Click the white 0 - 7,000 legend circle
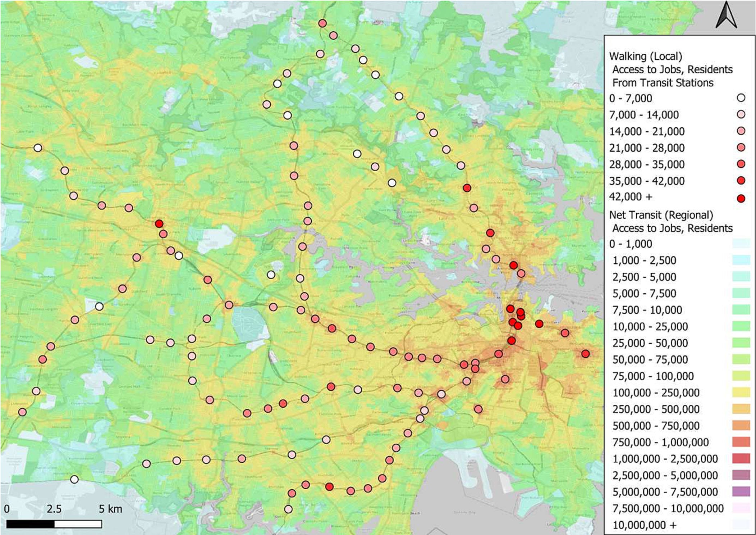 [741, 98]
